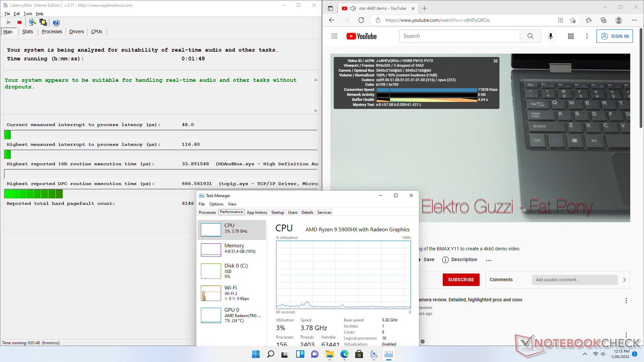Click the YouTube search field
The image size is (644, 362).
click(460, 36)
